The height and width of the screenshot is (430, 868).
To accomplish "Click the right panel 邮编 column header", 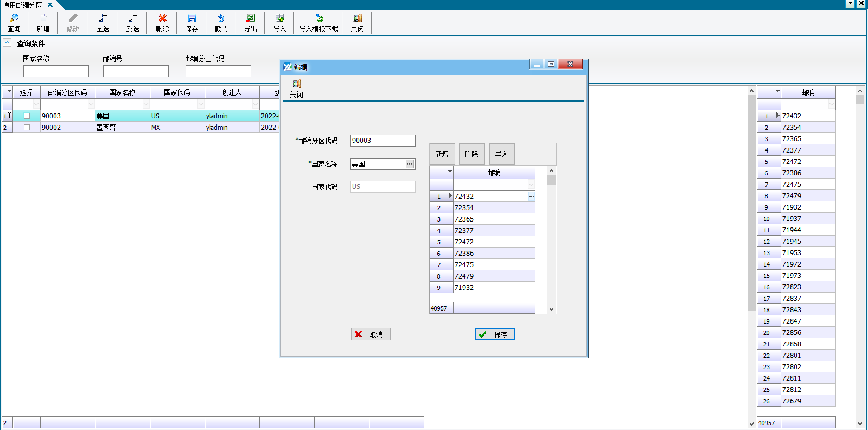I will (808, 92).
